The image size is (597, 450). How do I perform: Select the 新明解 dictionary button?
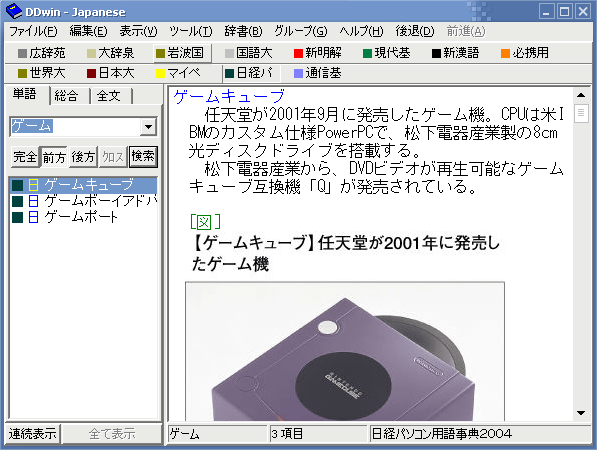point(318,53)
